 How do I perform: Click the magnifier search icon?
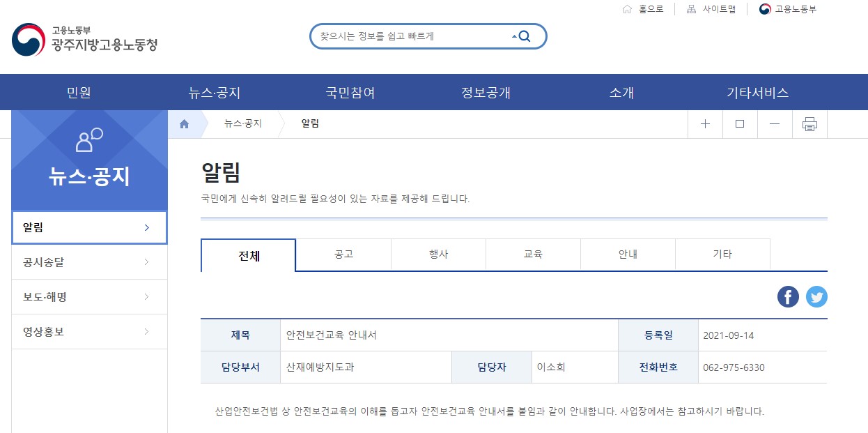click(525, 37)
